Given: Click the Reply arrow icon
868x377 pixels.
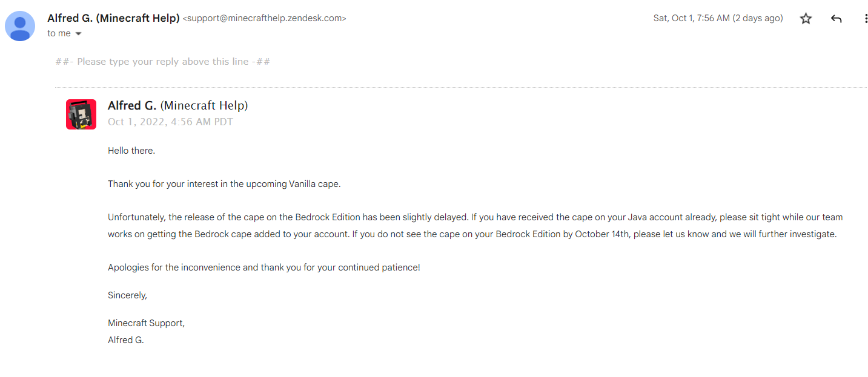Looking at the screenshot, I should click(x=837, y=19).
